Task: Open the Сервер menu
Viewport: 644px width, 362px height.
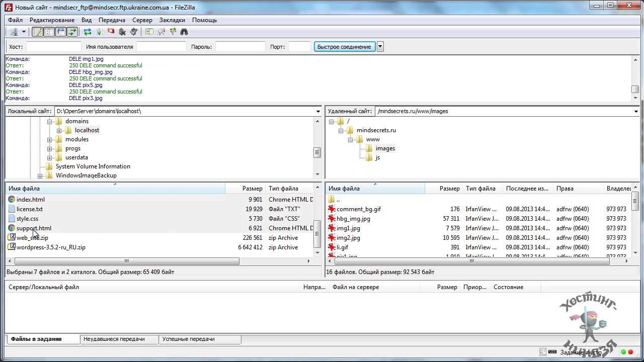Action: tap(142, 20)
